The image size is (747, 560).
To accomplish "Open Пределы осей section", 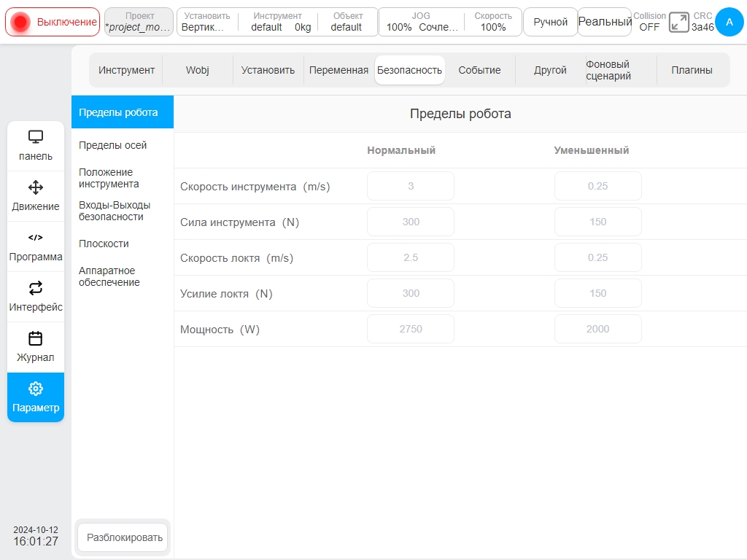I will (x=123, y=145).
